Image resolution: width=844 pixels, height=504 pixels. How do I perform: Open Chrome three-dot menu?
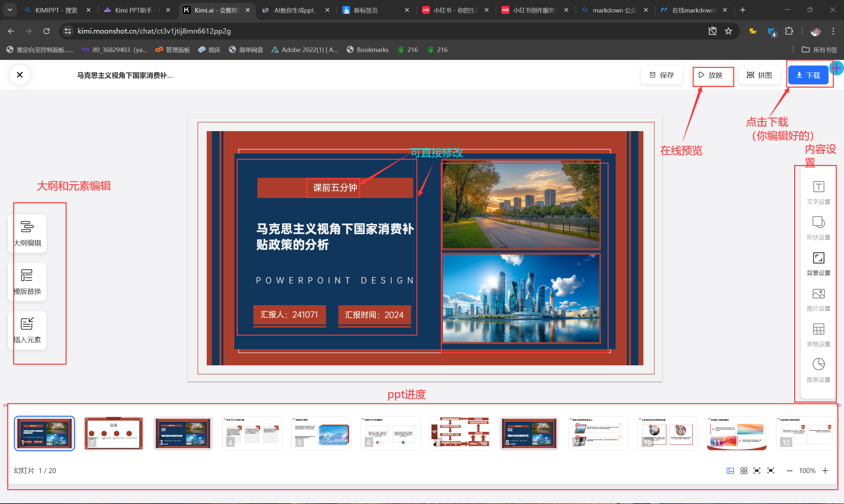pos(833,31)
